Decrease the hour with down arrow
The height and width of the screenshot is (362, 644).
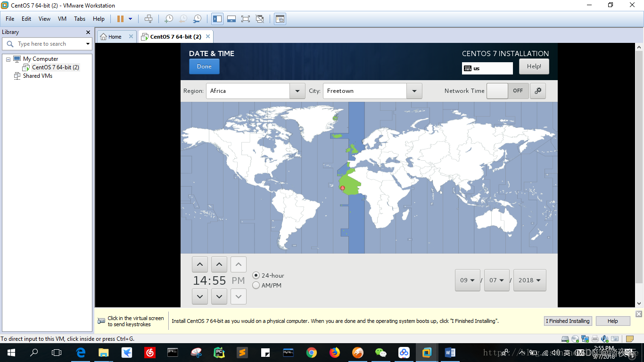[200, 296]
